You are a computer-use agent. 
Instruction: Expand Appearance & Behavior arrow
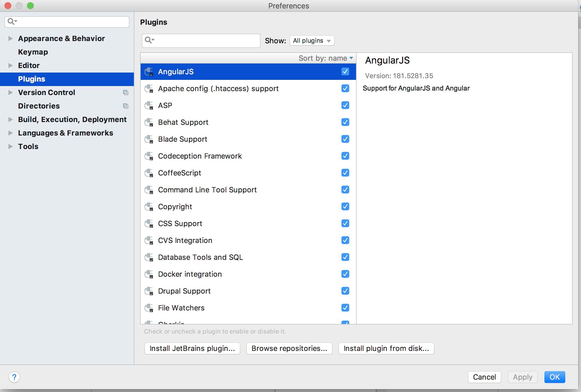(10, 39)
